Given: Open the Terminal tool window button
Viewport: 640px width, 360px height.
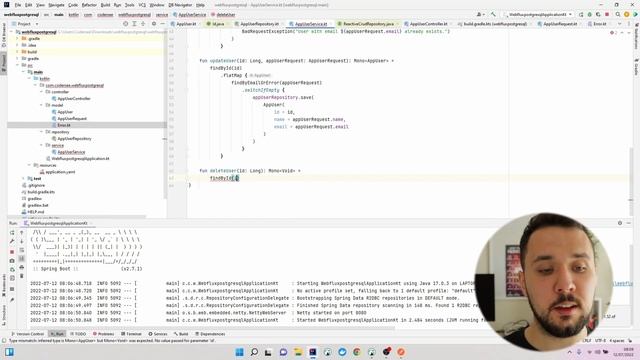Looking at the screenshot, I should [131, 334].
